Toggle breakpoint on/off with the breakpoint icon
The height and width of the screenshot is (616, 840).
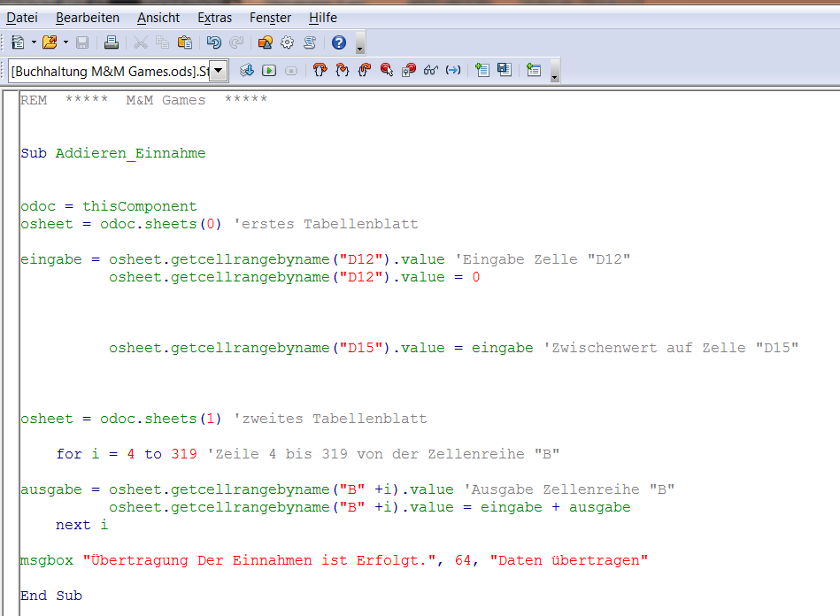pyautogui.click(x=386, y=70)
